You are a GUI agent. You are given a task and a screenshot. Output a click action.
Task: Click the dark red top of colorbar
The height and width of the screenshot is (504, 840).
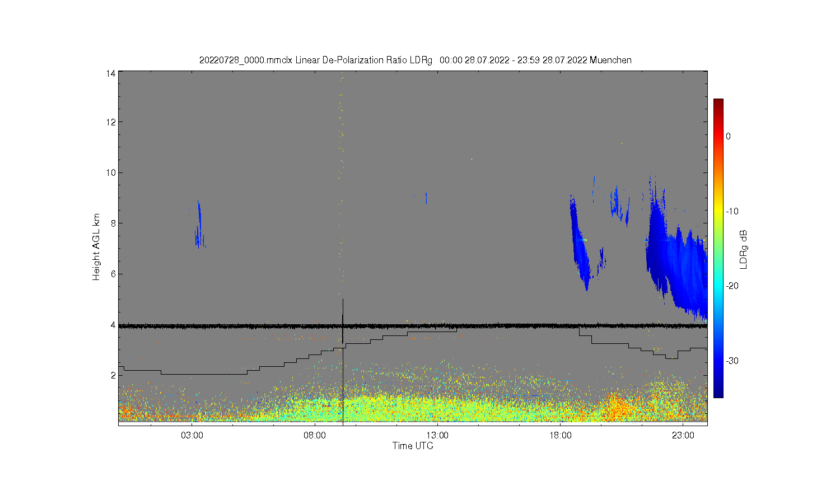click(x=718, y=102)
